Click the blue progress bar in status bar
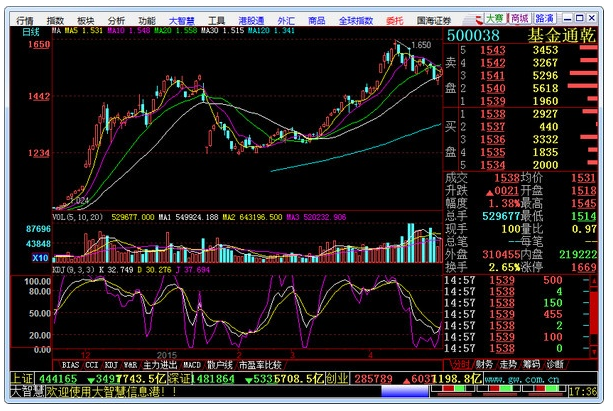 point(405,391)
